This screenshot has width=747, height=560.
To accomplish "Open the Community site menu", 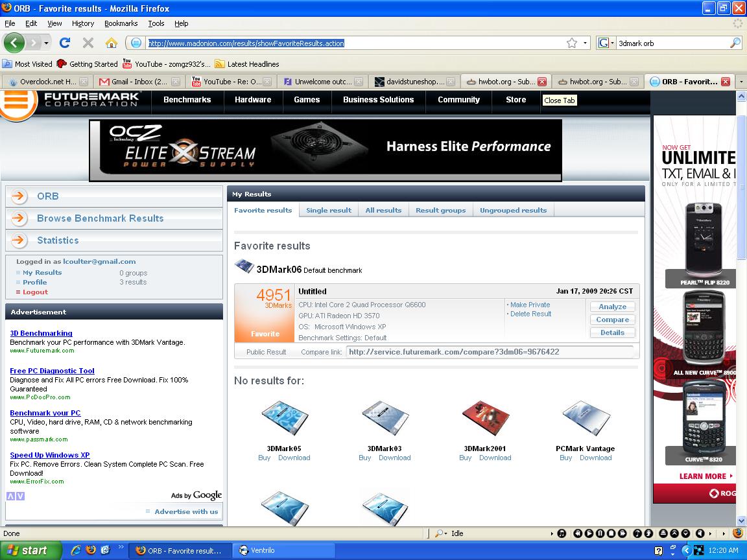I will pos(458,100).
